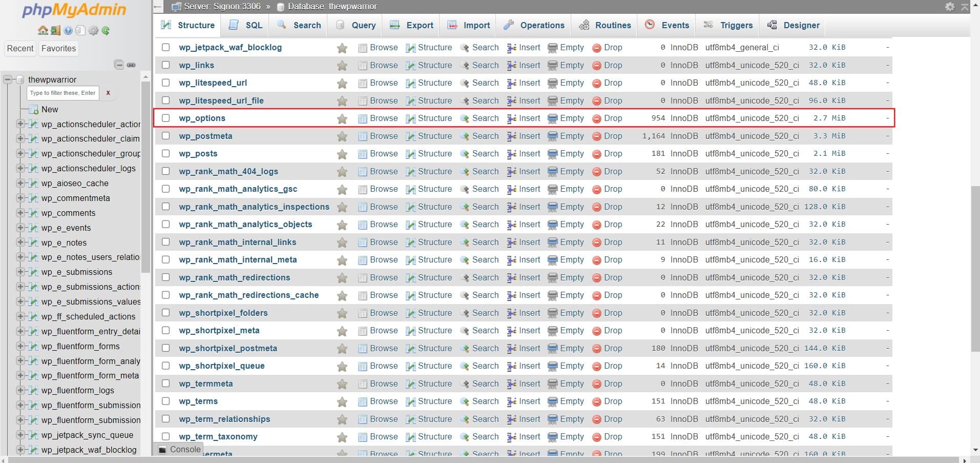This screenshot has height=463, width=980.
Task: Tick the wp_terms row checkbox
Action: (x=165, y=401)
